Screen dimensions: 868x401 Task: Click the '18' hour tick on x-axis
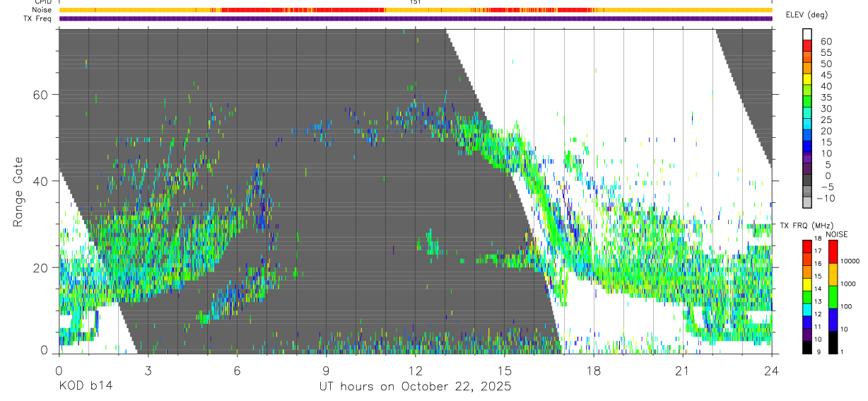[593, 370]
